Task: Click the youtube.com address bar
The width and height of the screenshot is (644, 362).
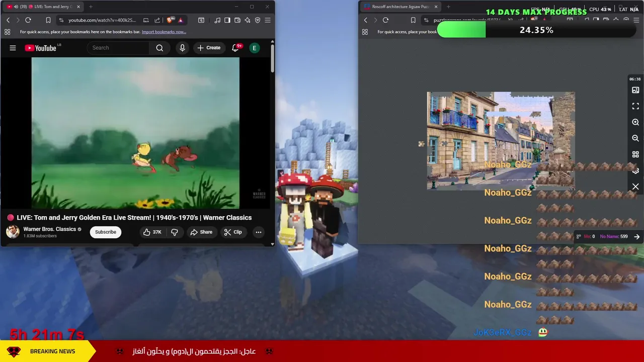Action: (102, 20)
